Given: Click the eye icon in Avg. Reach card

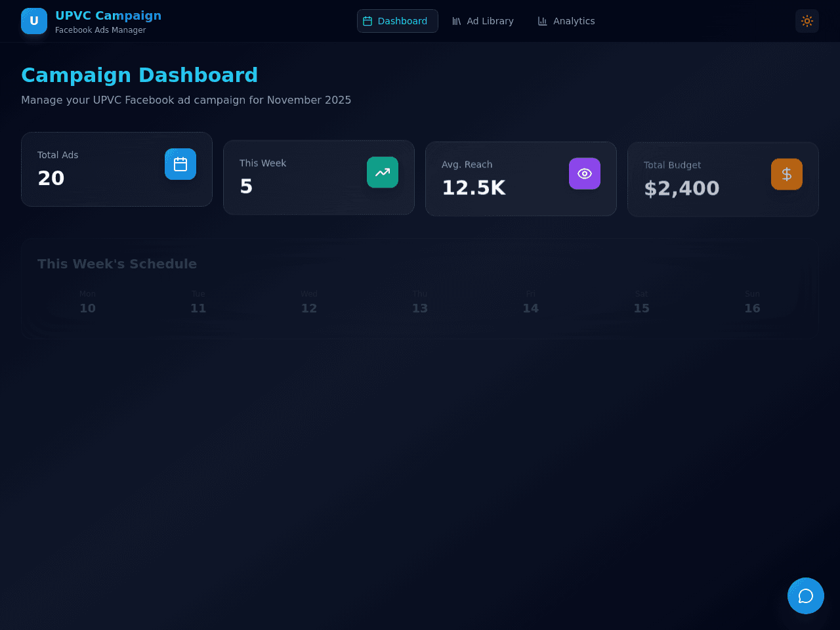Looking at the screenshot, I should [585, 173].
